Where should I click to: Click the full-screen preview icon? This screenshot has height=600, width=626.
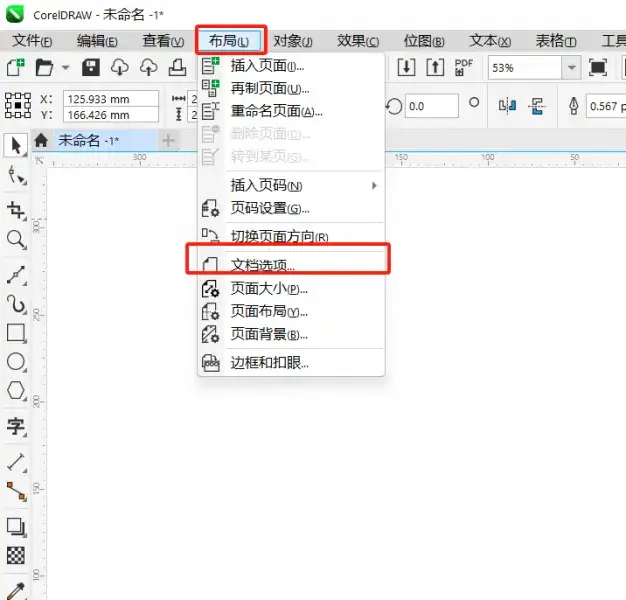[598, 67]
